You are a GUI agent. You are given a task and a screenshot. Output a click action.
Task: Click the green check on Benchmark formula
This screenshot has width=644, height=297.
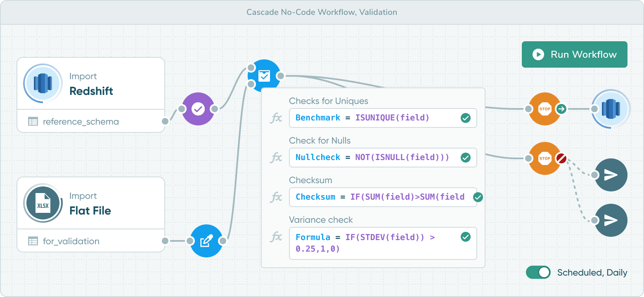point(466,118)
